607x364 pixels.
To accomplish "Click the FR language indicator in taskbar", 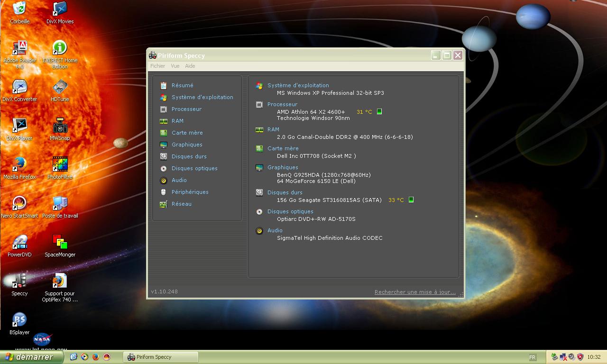I will pos(532,357).
